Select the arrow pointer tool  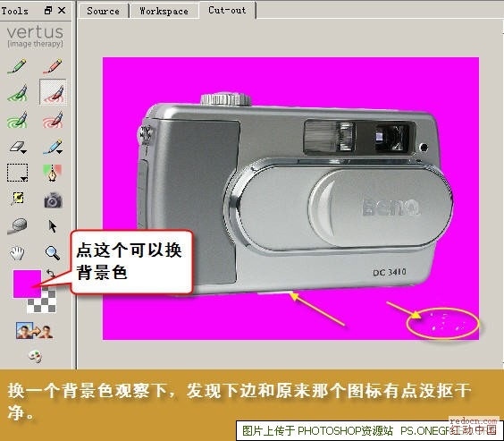click(x=53, y=226)
